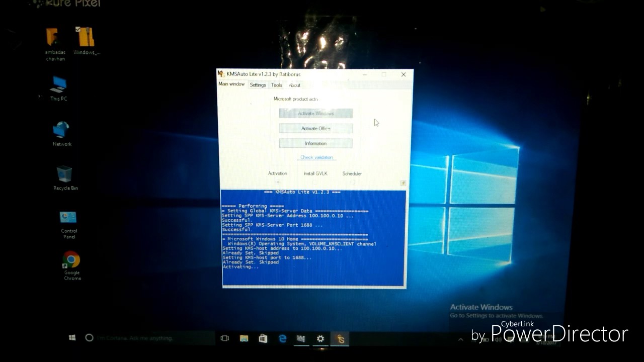This screenshot has width=644, height=362.
Task: Click the KMSAuto Lite title bar icon
Action: pos(221,74)
